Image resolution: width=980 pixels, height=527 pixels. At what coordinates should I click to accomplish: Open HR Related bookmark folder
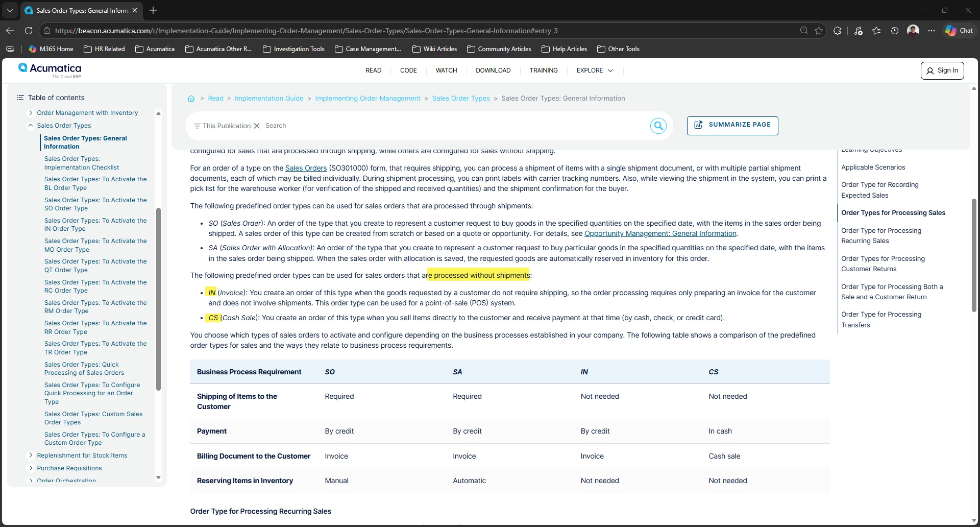104,49
